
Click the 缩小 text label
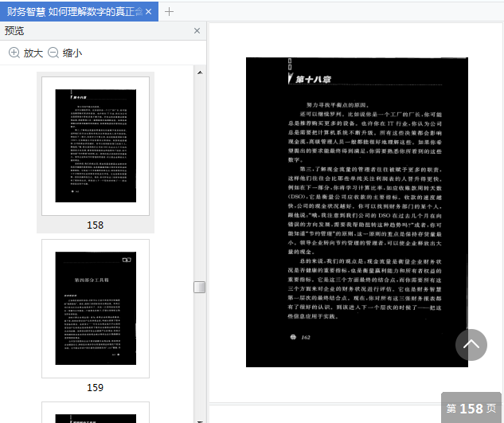pos(72,53)
